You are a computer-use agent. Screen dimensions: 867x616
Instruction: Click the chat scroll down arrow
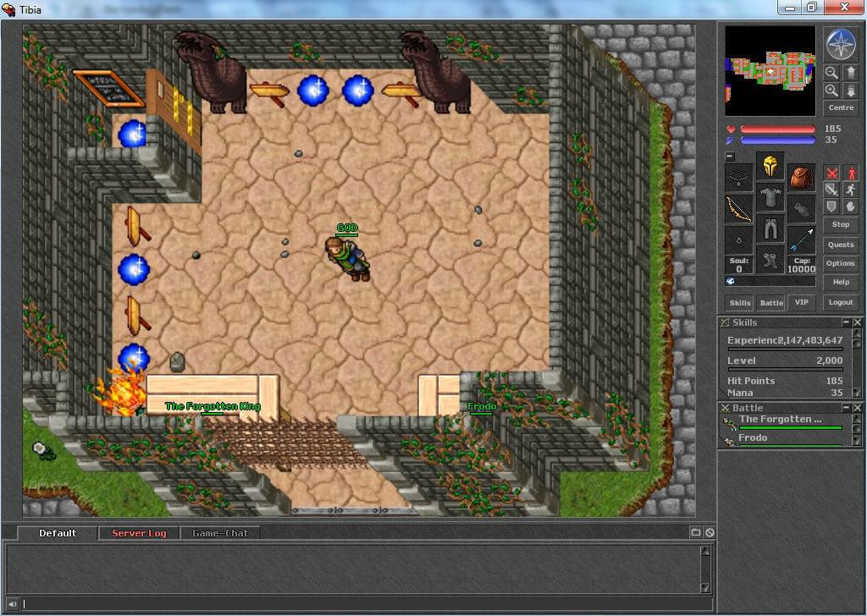click(705, 588)
